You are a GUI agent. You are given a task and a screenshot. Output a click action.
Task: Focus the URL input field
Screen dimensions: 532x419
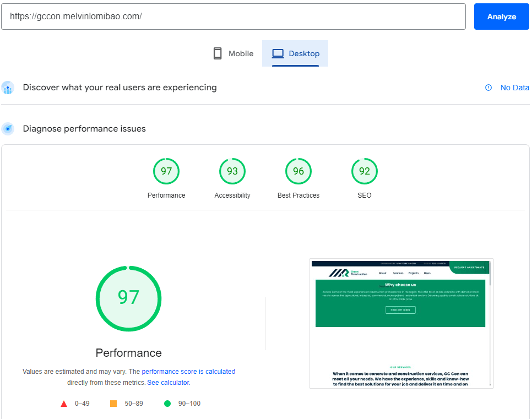point(234,17)
